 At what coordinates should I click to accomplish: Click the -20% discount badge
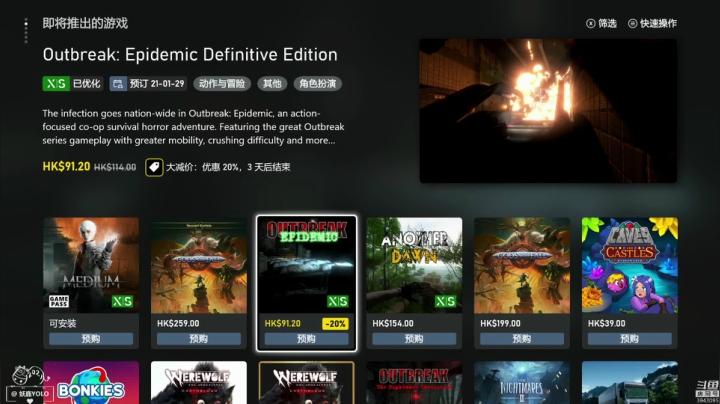(x=335, y=324)
